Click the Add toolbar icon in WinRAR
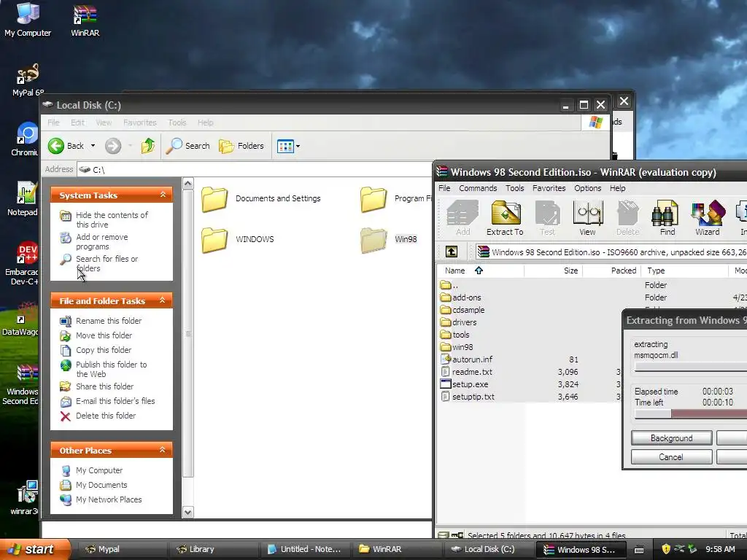Viewport: 747px width, 560px height. (462, 218)
